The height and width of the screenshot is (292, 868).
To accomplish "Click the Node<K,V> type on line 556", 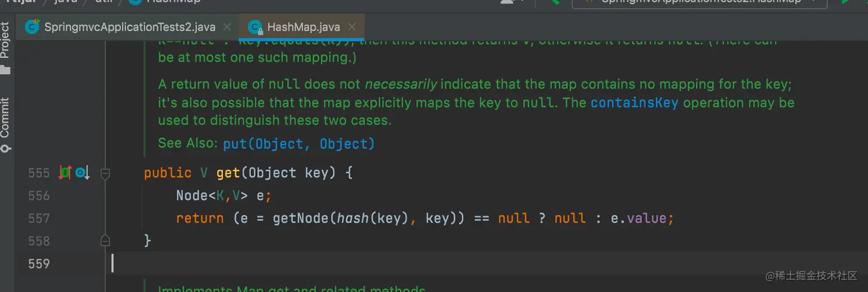I will point(212,196).
